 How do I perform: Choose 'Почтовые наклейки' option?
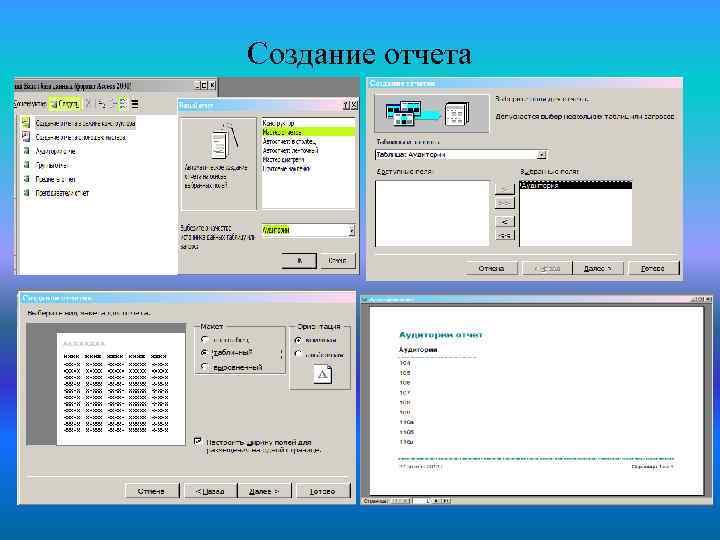[308, 169]
